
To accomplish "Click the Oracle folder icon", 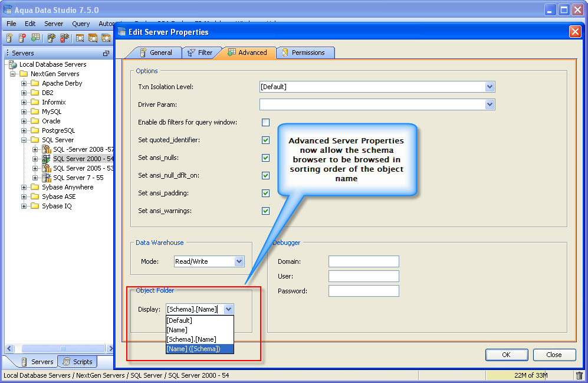I will click(x=35, y=121).
